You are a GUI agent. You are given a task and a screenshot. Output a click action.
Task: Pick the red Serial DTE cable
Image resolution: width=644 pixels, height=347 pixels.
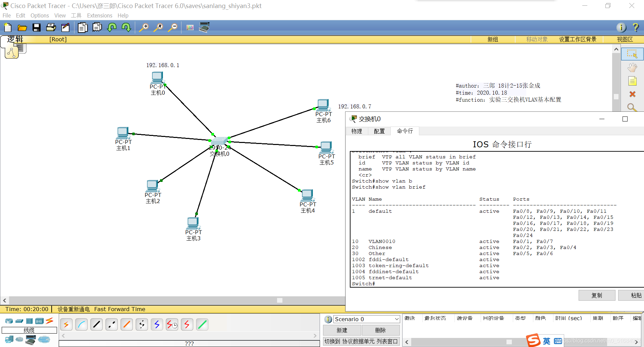click(187, 325)
